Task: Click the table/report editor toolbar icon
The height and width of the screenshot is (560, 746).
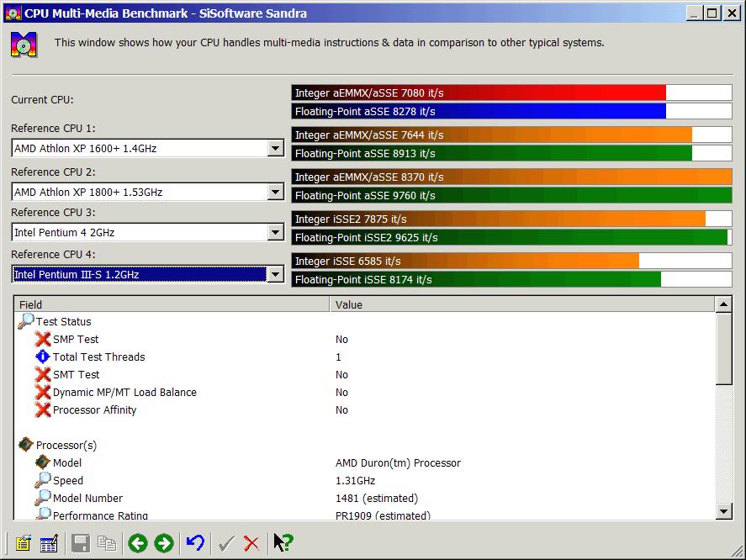Action: [49, 543]
